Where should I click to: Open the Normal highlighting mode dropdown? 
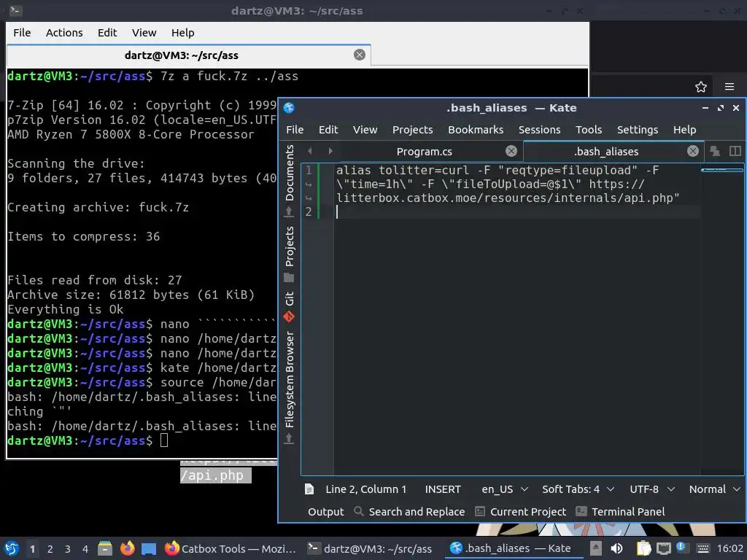715,489
